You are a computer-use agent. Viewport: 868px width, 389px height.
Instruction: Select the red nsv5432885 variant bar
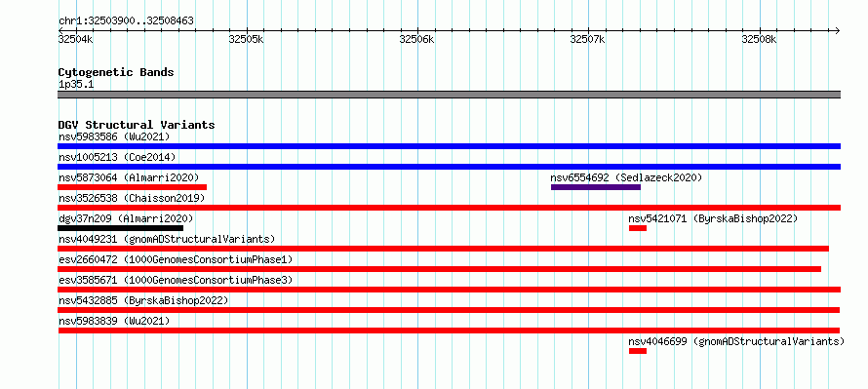click(x=449, y=310)
